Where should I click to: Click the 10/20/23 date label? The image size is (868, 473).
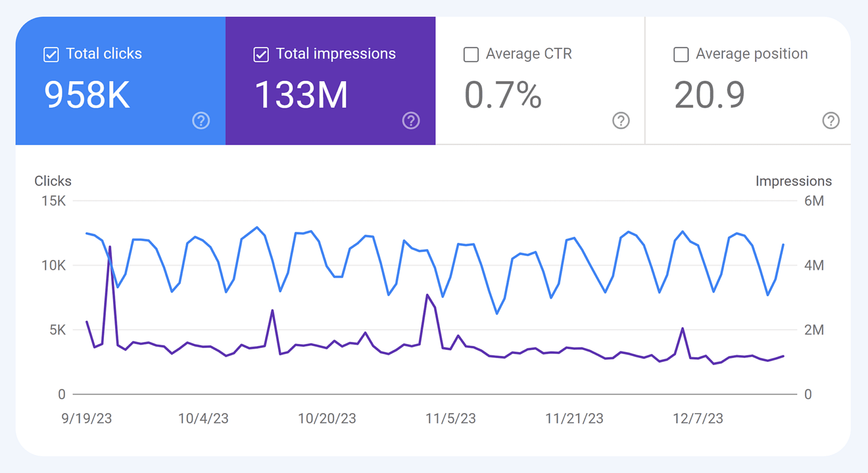point(327,418)
